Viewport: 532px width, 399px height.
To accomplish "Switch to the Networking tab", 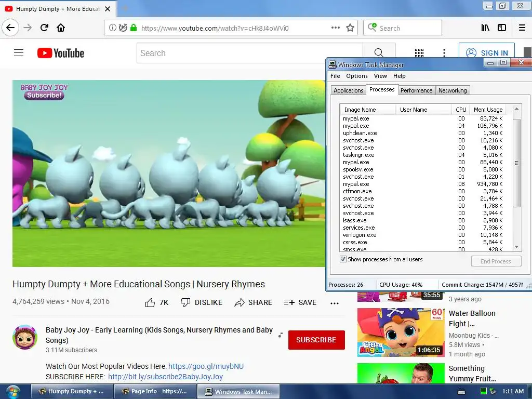I will click(453, 90).
